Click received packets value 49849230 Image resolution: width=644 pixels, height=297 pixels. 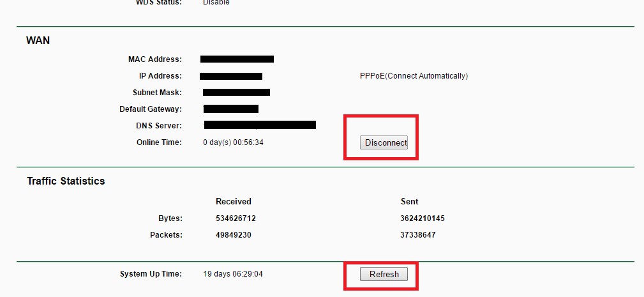click(x=233, y=234)
